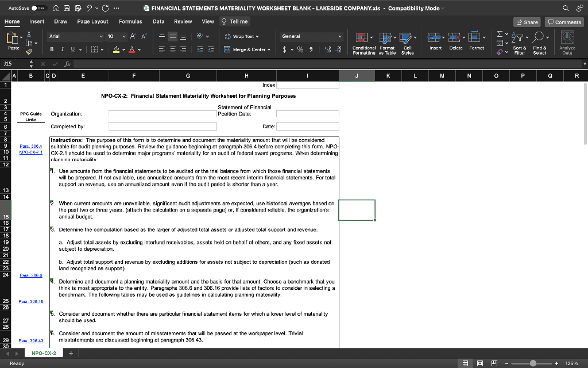Viewport: 588px width, 368px height.
Task: Open the fill color dropdown arrow
Action: point(124,49)
